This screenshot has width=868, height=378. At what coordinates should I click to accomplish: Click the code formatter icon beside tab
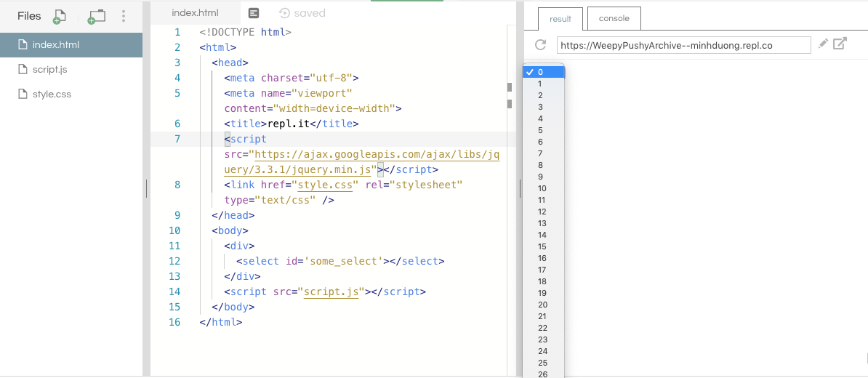[254, 13]
